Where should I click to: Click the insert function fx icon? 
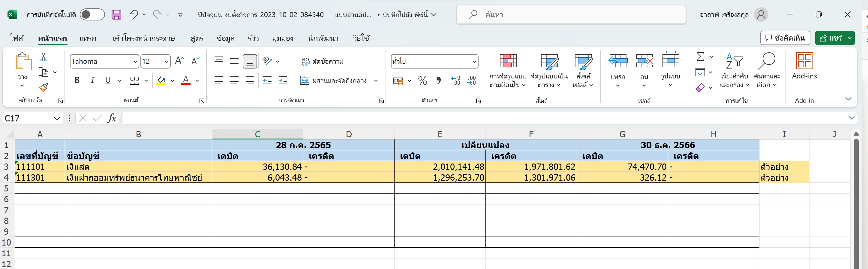click(x=112, y=118)
